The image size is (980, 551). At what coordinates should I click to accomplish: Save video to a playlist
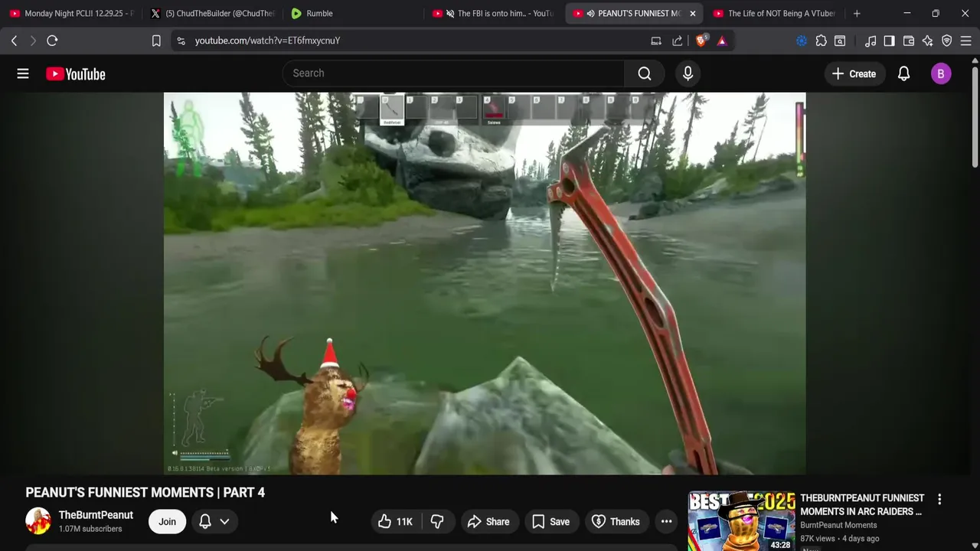[x=551, y=522]
